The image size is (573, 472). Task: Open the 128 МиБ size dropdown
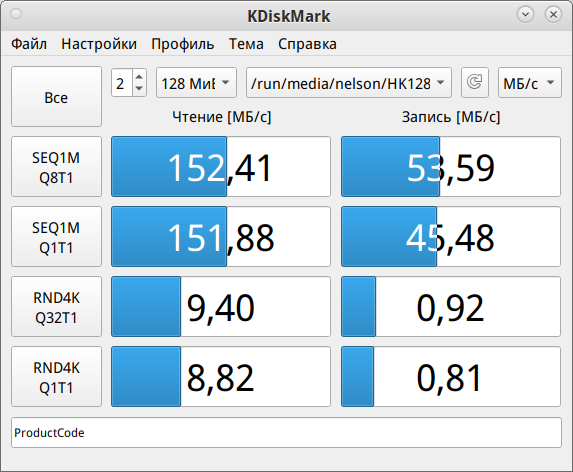[x=196, y=83]
